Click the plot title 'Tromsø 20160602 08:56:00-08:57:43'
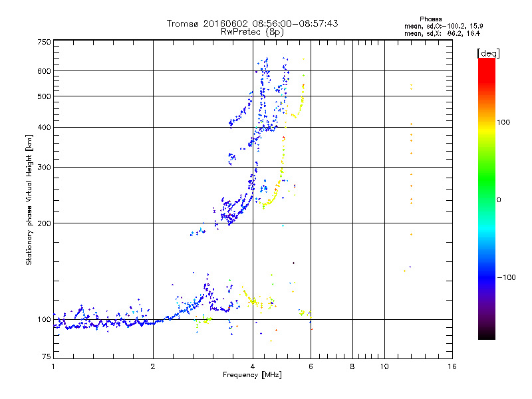The width and height of the screenshot is (532, 399). click(252, 23)
